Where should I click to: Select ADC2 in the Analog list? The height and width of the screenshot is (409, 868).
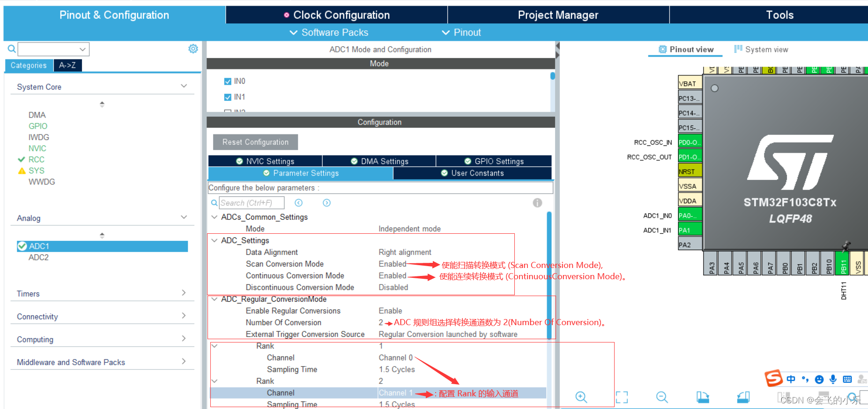click(38, 257)
